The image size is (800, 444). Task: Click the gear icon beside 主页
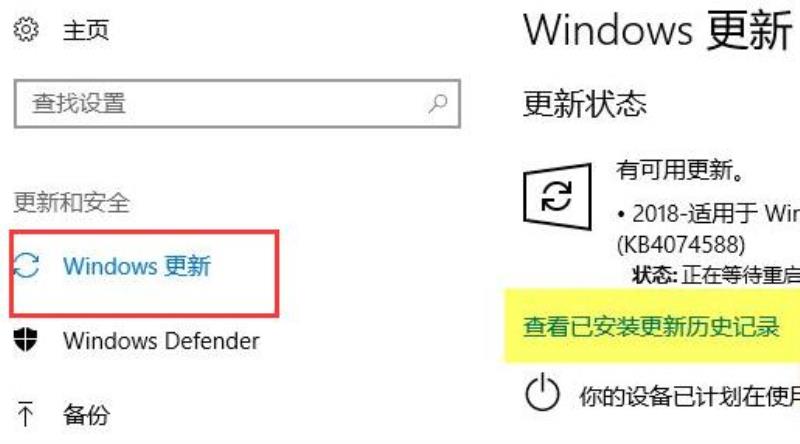click(x=26, y=29)
